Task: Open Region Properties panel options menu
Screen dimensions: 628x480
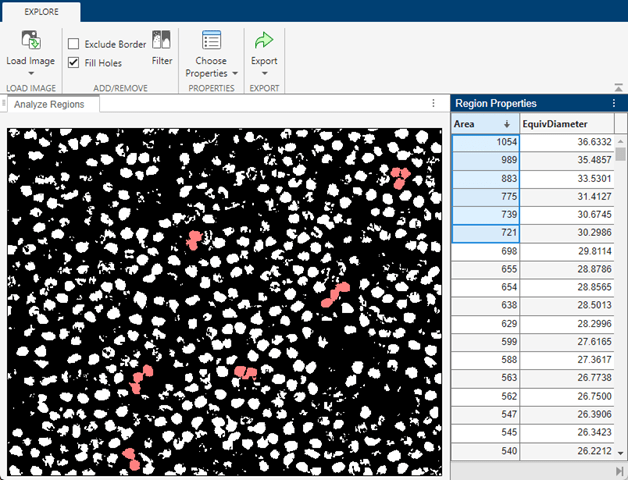Action: point(613,103)
